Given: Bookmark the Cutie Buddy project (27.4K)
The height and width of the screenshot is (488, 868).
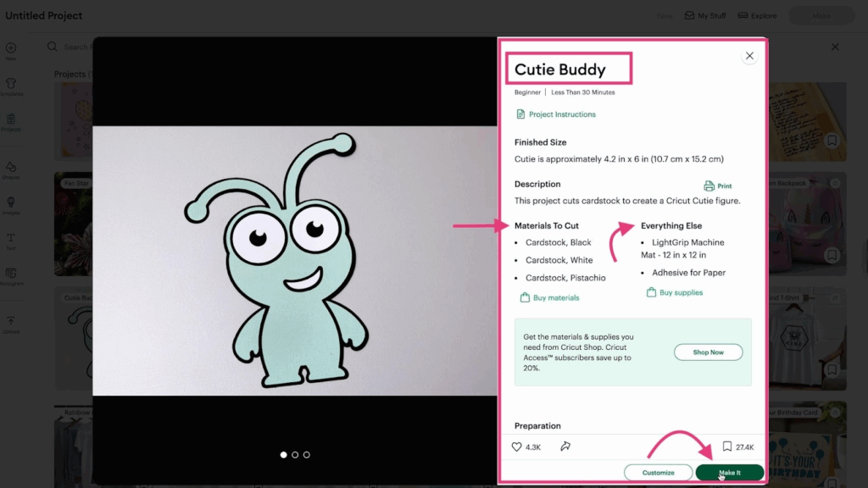Looking at the screenshot, I should click(x=726, y=446).
